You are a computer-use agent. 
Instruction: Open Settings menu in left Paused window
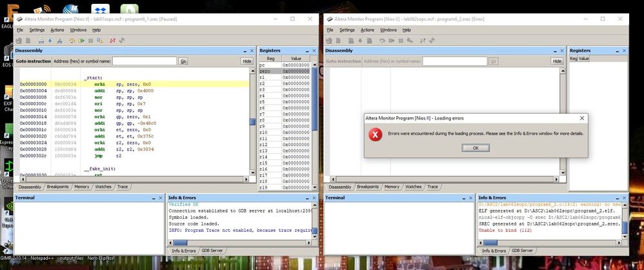(37, 30)
